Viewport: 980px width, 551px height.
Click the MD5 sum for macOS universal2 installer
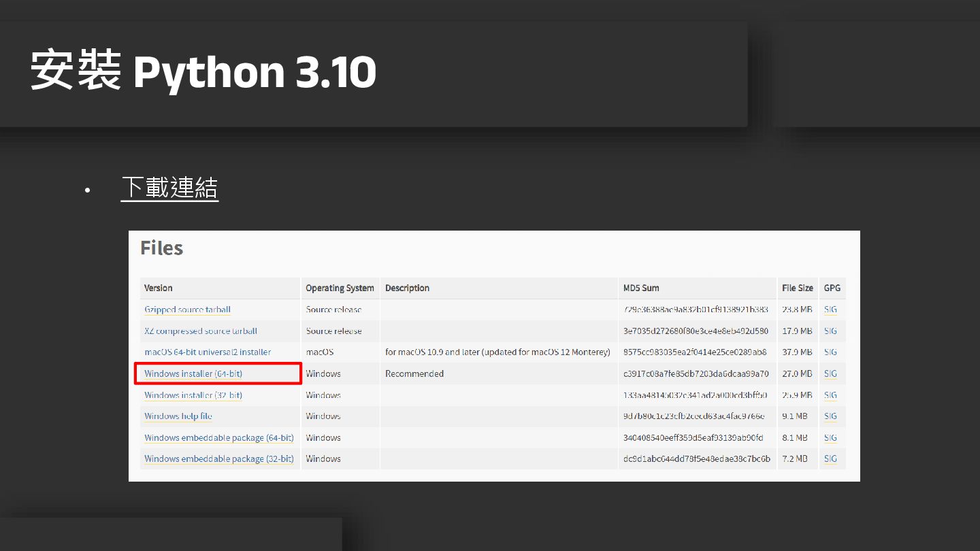[695, 352]
